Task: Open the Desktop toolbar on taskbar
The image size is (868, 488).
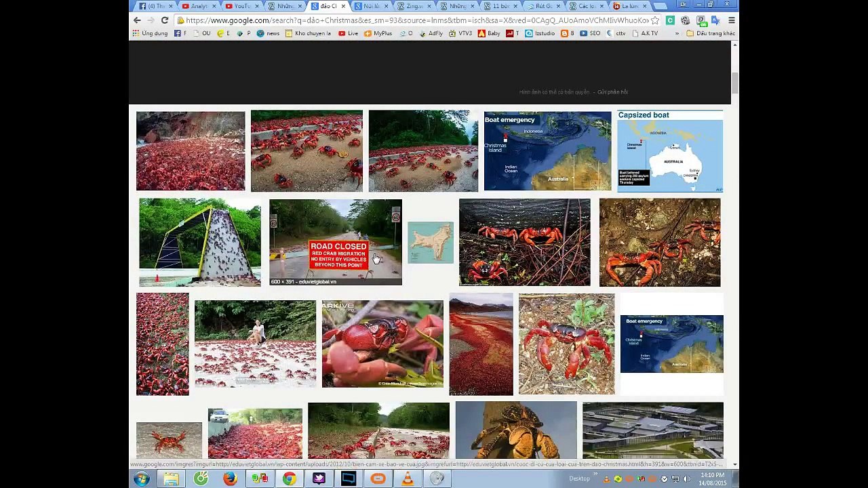Action: click(579, 479)
